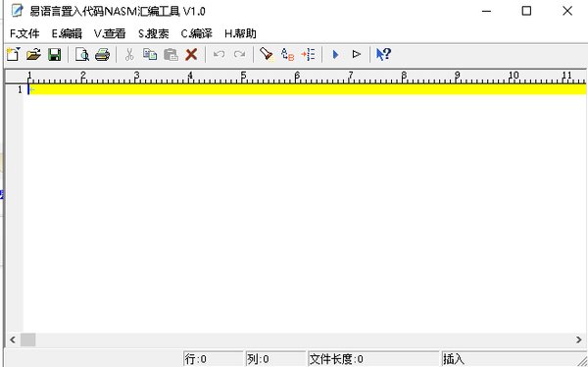Click ruler marker 5
Image resolution: width=588 pixels, height=367 pixels.
click(x=243, y=76)
